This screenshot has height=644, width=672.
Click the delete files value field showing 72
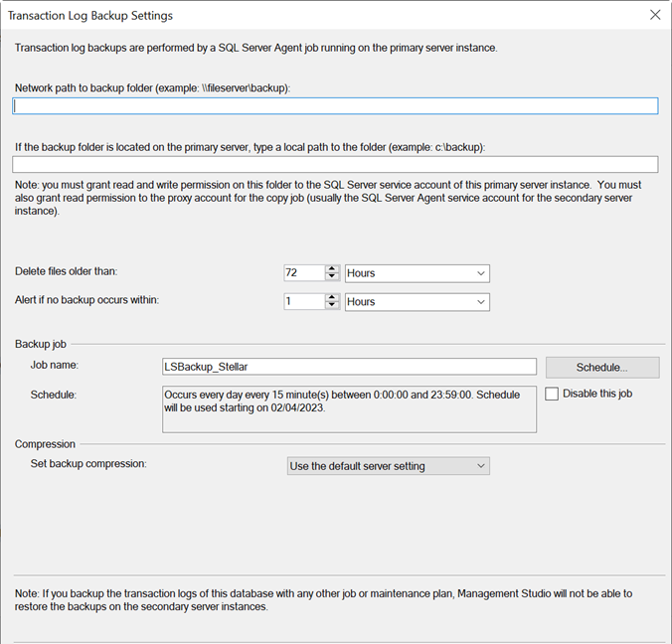(304, 273)
